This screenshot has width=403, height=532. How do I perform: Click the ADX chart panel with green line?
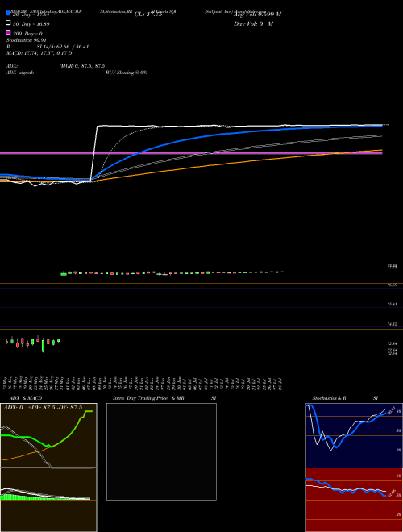click(48, 435)
